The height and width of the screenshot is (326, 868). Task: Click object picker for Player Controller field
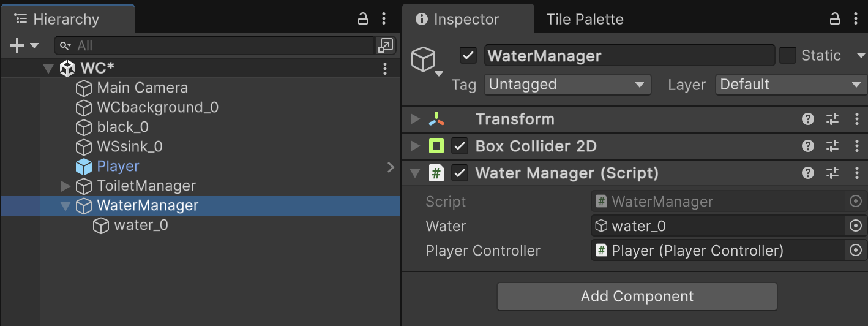point(856,251)
